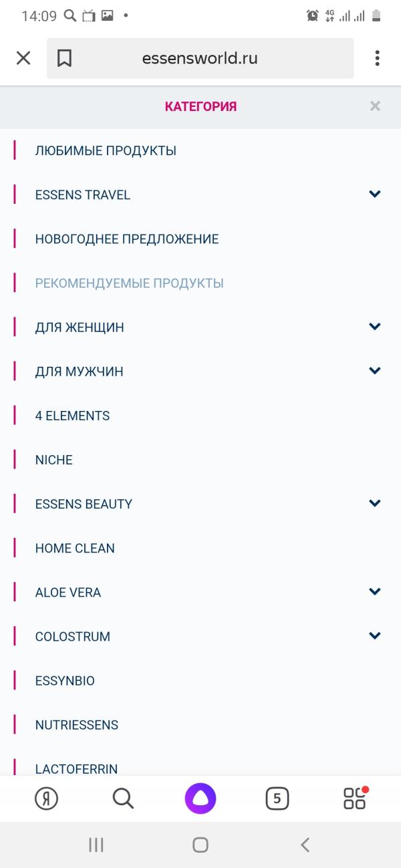The height and width of the screenshot is (868, 401).
Task: Expand the COLOSTRUM category
Action: pyautogui.click(x=375, y=635)
